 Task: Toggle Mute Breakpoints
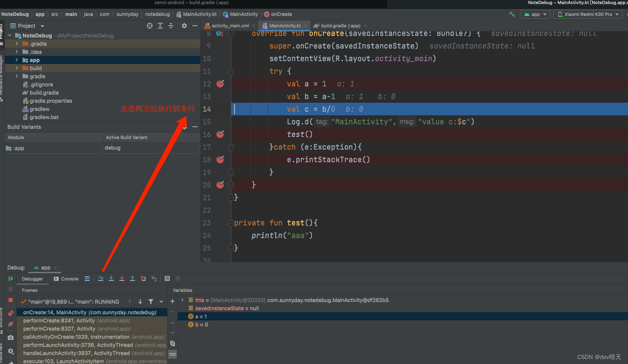click(11, 324)
